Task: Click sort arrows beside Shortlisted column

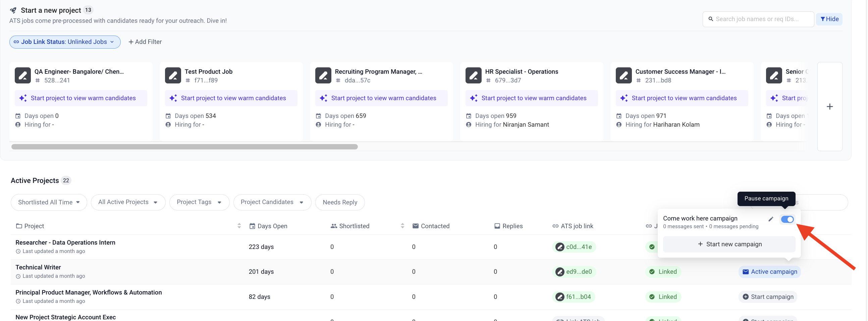Action: point(402,226)
